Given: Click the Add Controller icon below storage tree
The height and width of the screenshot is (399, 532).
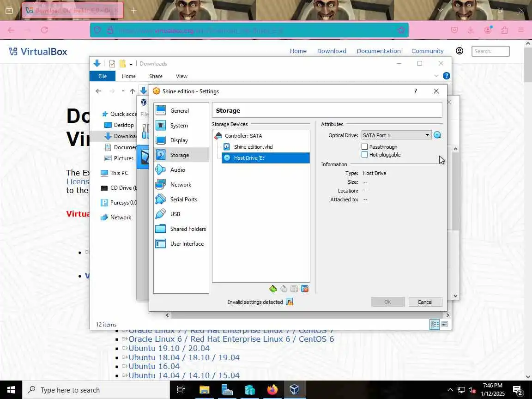Looking at the screenshot, I should point(273,289).
